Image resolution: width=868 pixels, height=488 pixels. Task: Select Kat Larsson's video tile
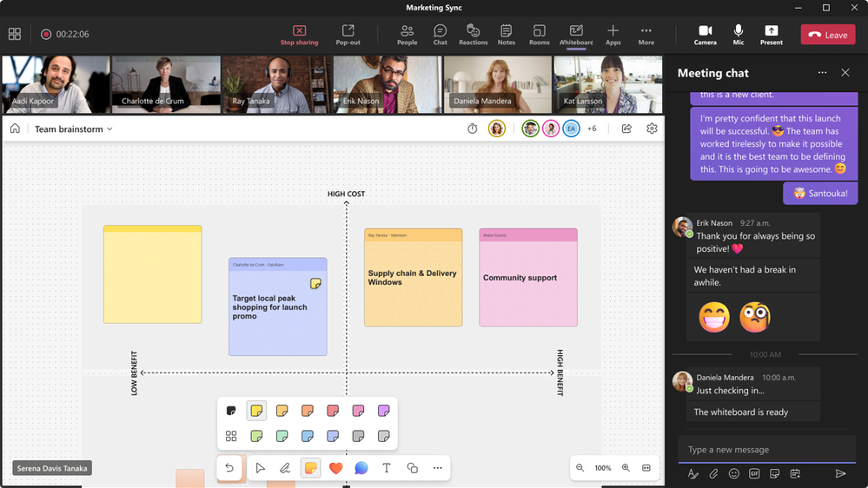(x=608, y=84)
